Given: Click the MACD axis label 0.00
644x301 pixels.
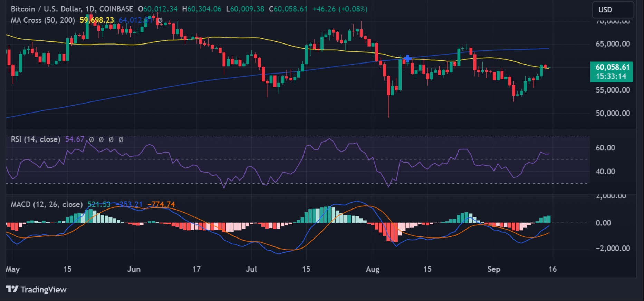Looking at the screenshot, I should coord(603,223).
